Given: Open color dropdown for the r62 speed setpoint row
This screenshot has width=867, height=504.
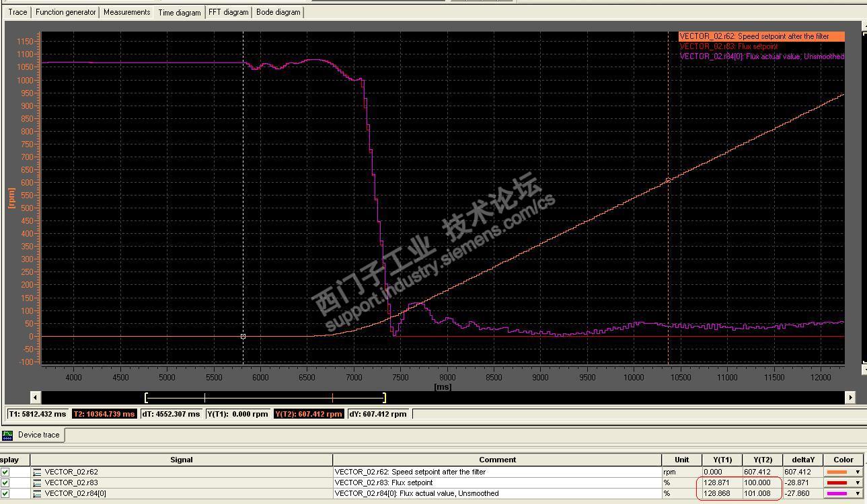Looking at the screenshot, I should coord(858,472).
